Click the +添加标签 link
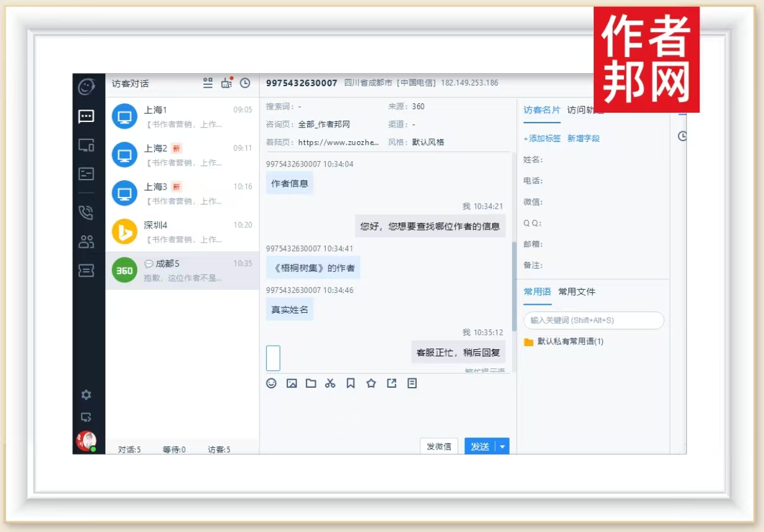This screenshot has width=764, height=532. click(542, 139)
